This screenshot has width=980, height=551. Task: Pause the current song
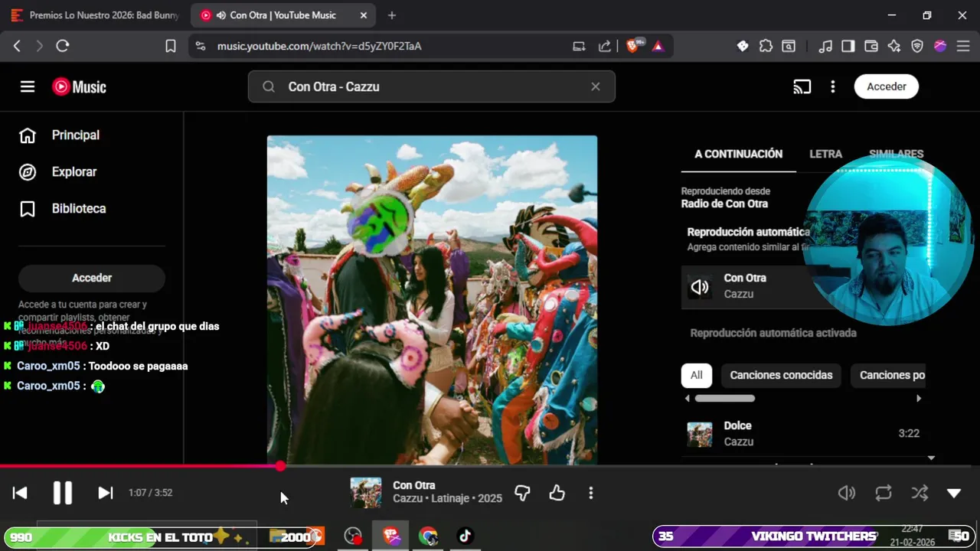click(x=63, y=493)
